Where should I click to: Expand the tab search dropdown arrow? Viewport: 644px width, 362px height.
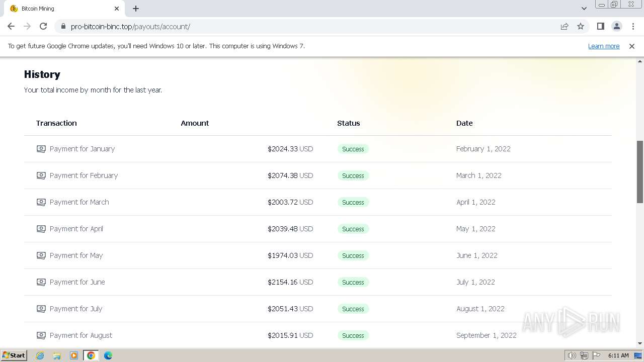[584, 9]
